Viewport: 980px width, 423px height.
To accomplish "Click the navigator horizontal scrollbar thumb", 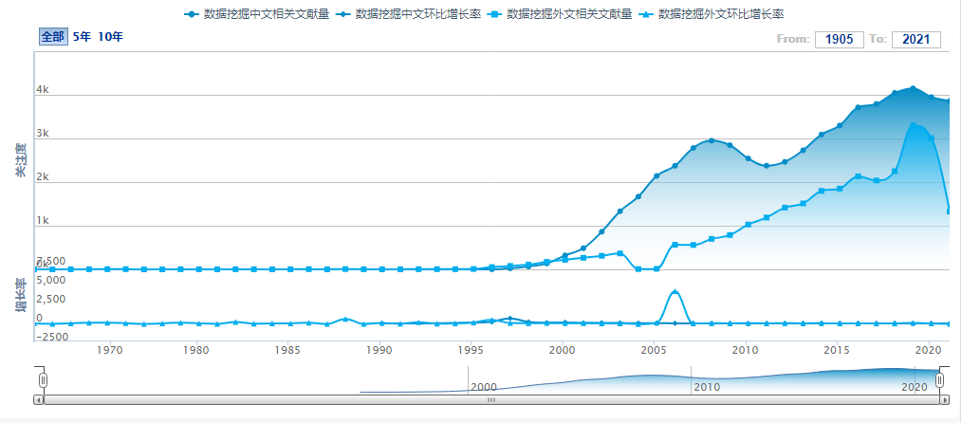I will (491, 400).
